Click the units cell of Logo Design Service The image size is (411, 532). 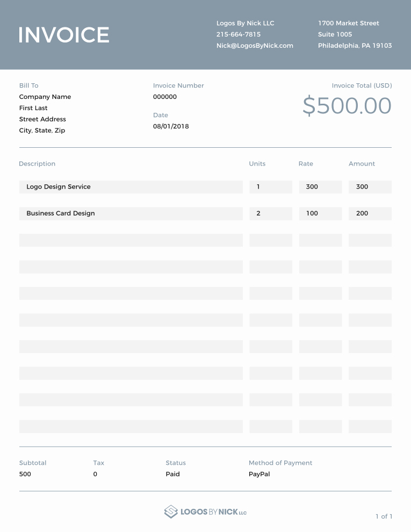pos(271,187)
